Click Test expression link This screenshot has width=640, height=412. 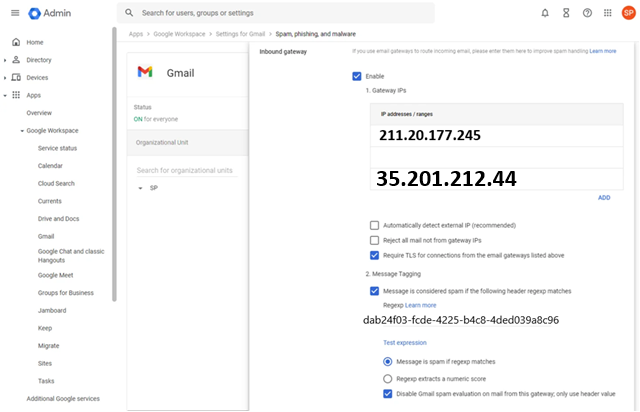click(404, 343)
